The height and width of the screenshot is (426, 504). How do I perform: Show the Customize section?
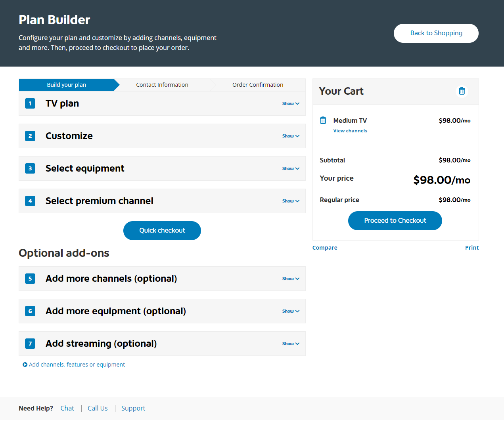pos(290,136)
